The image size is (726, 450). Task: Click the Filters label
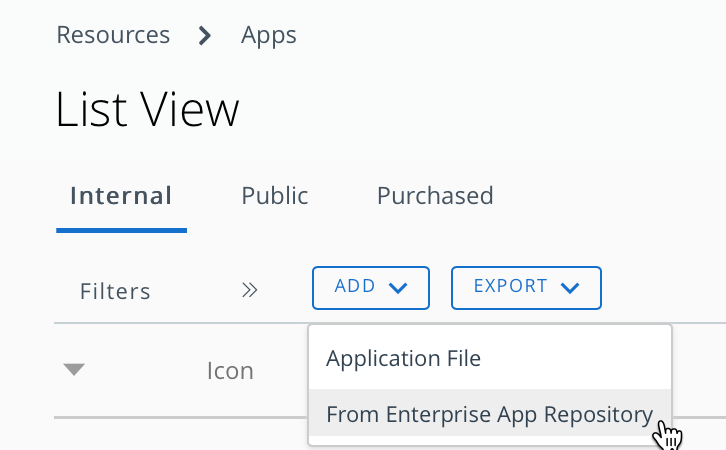point(115,291)
